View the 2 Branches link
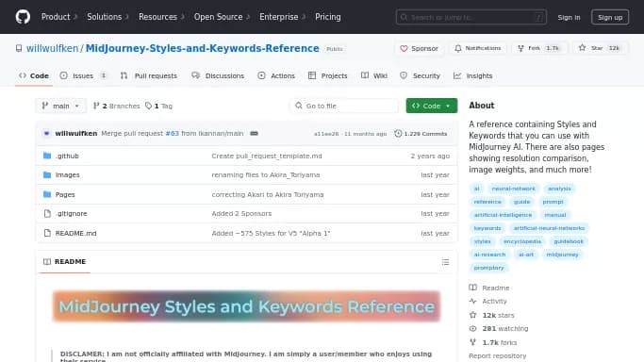This screenshot has width=644, height=362. (x=117, y=106)
